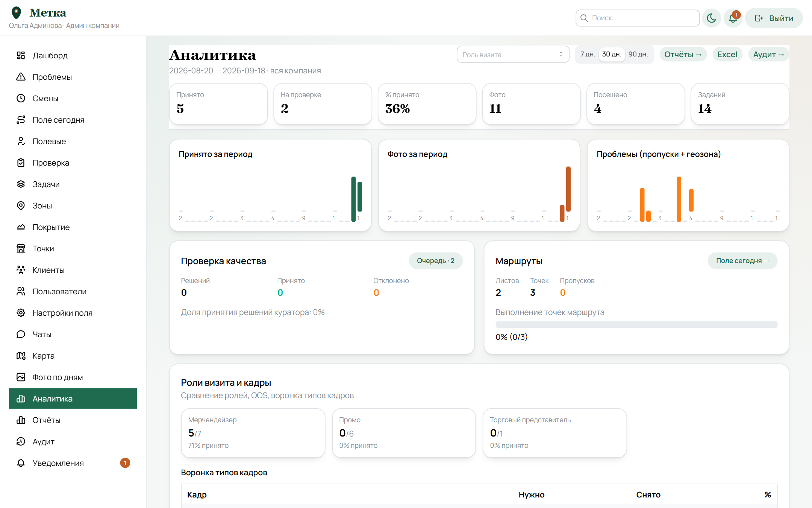Viewport: 812px width, 508px height.
Task: Click 'Доля принятия решений куратора: 0%' text
Action: point(253,312)
